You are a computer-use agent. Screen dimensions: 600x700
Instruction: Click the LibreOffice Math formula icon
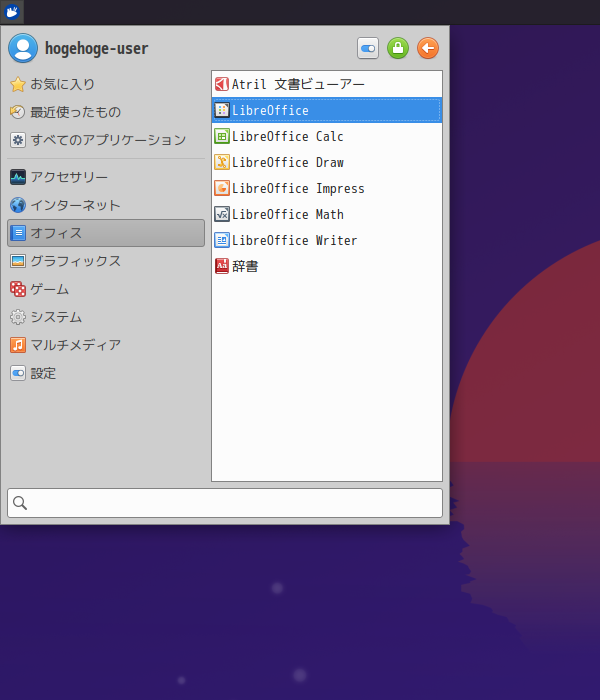pyautogui.click(x=222, y=214)
